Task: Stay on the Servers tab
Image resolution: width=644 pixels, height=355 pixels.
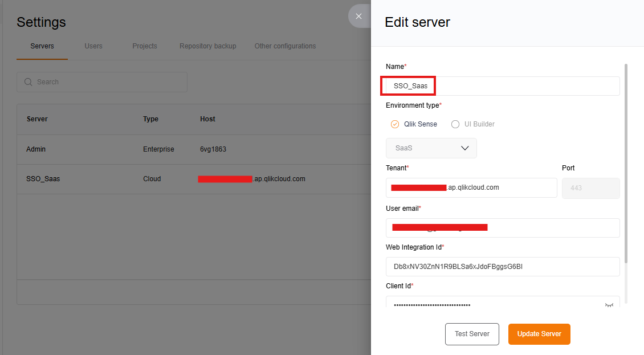Action: pos(42,46)
